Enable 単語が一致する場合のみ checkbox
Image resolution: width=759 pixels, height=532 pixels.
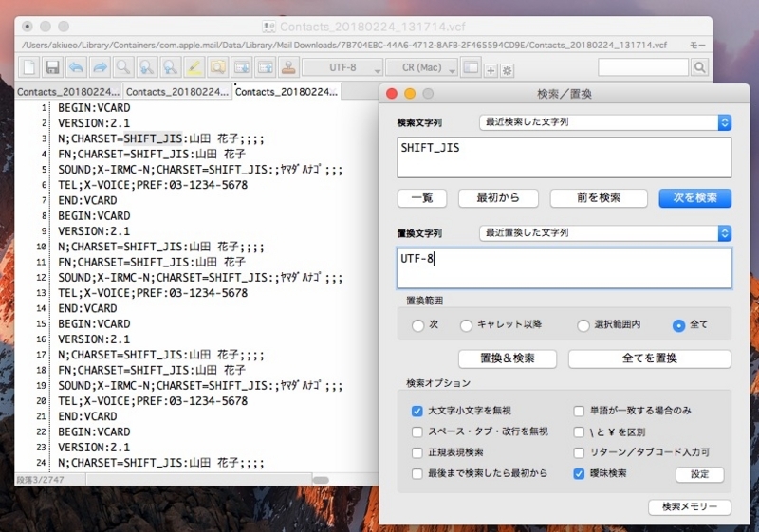[x=579, y=412]
